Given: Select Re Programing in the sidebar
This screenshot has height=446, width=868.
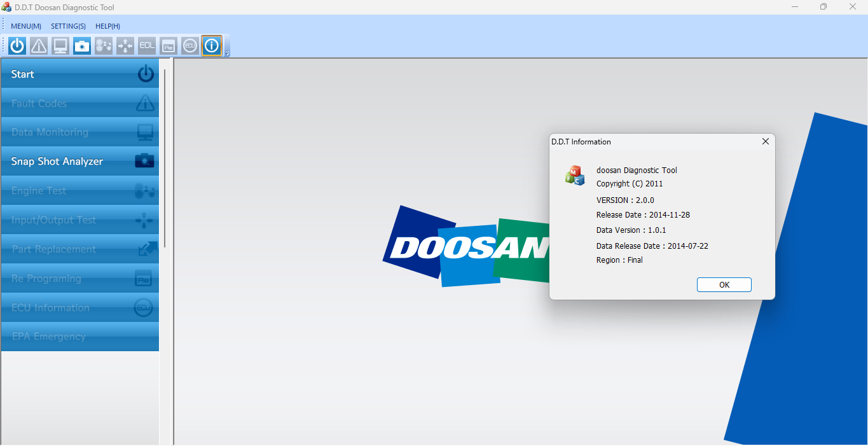Looking at the screenshot, I should 80,279.
